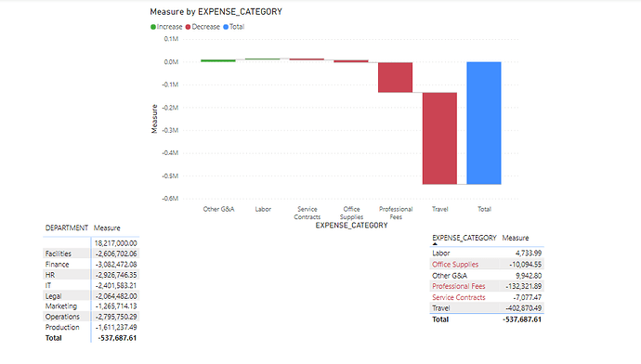Click department table total -537,687.61
The height and width of the screenshot is (364, 641).
[117, 338]
